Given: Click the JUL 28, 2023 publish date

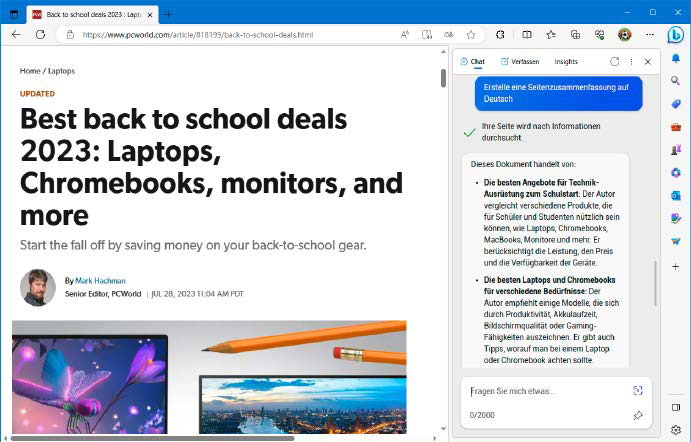Looking at the screenshot, I should click(197, 294).
